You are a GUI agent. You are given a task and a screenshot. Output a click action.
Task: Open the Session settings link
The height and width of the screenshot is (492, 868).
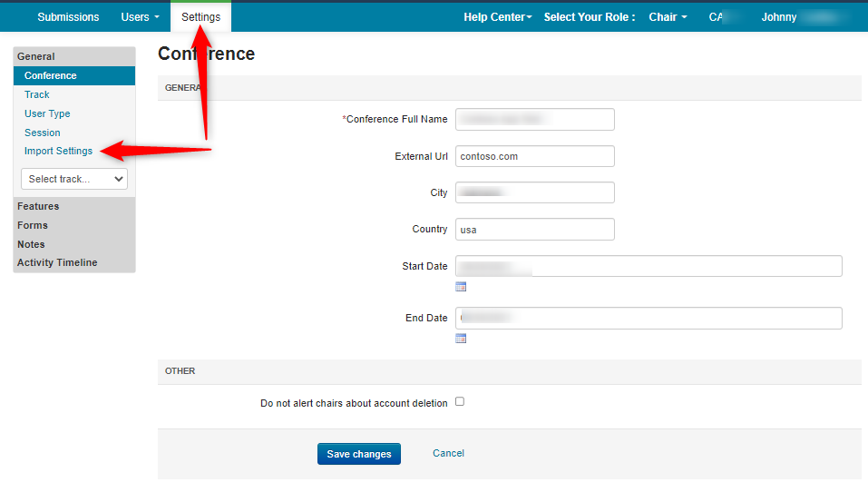[42, 133]
